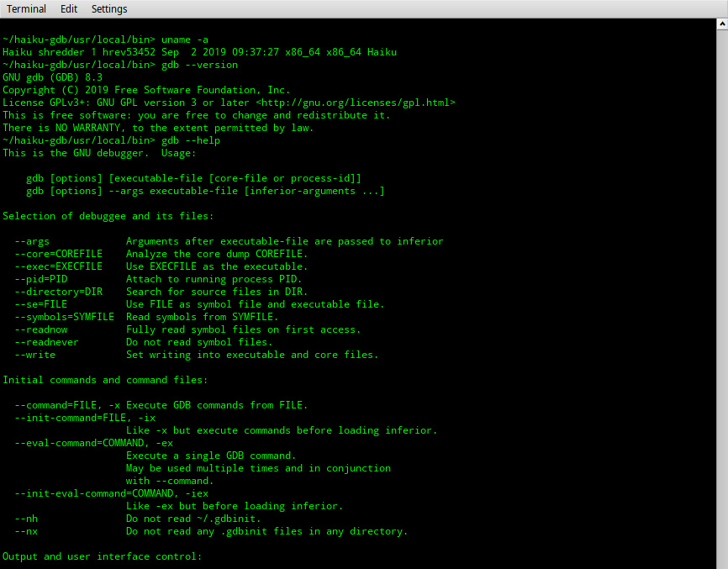Click the gnu.org licenses URL

click(x=356, y=103)
